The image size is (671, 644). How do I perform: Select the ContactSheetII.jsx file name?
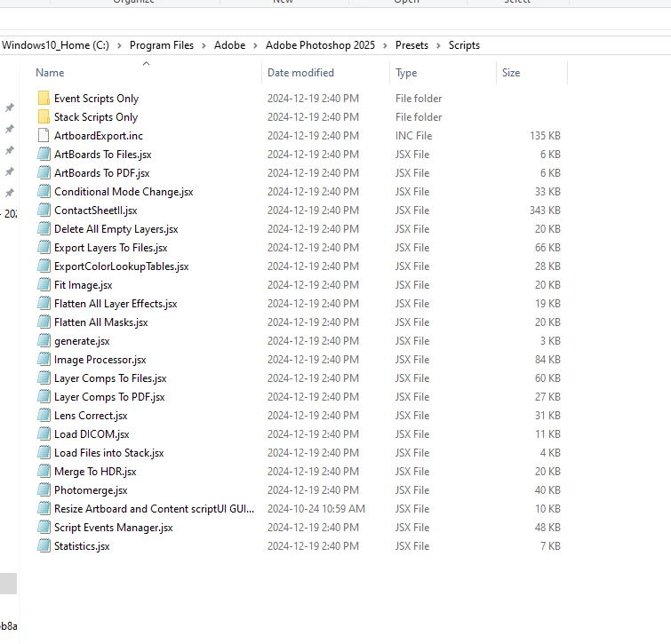pyautogui.click(x=95, y=211)
